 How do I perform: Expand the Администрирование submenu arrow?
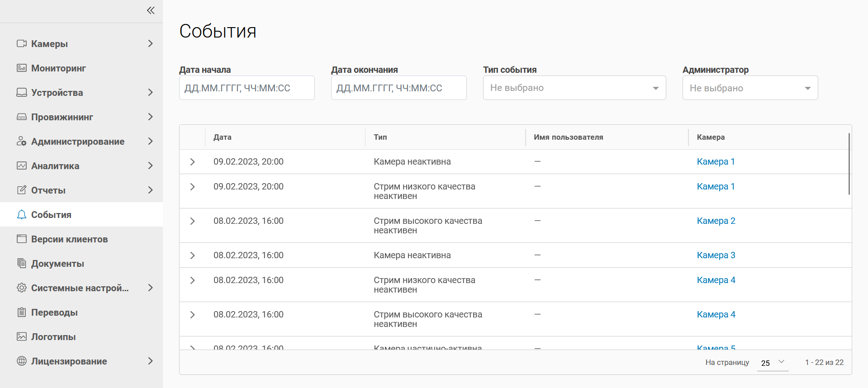151,141
